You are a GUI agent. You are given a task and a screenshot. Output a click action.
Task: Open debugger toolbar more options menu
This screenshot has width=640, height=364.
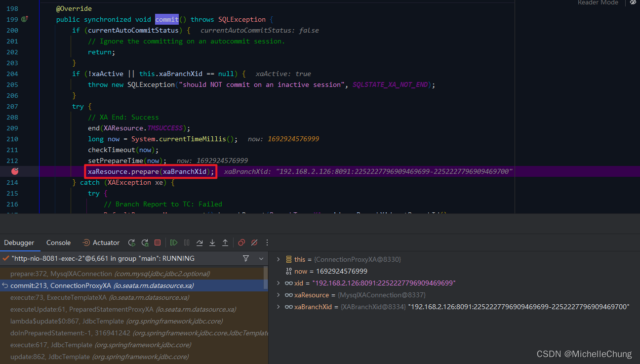(x=267, y=243)
